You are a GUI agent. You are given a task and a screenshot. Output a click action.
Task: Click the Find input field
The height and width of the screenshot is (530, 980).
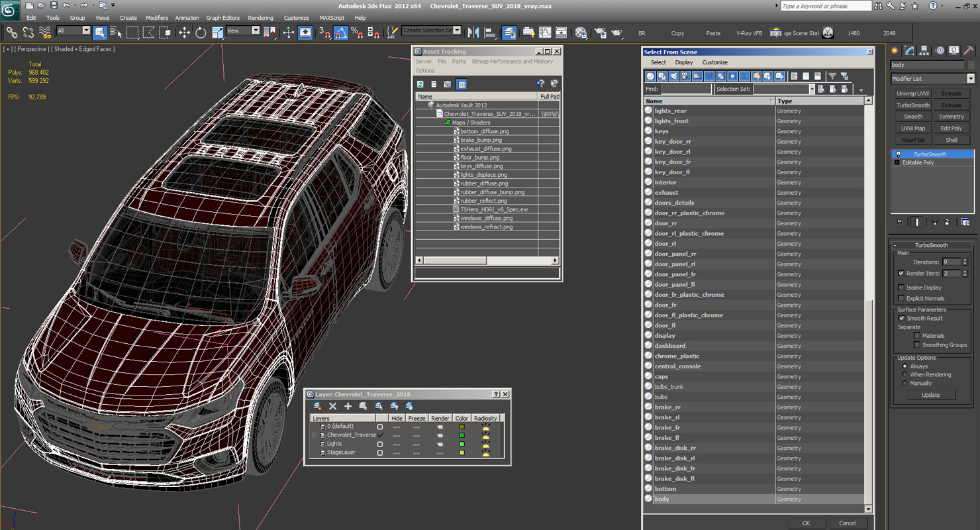[686, 89]
